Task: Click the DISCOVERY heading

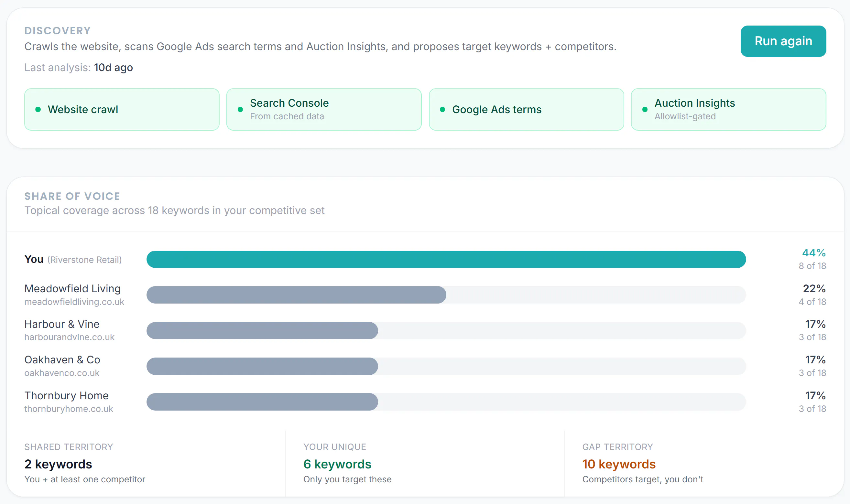Action: 58,31
